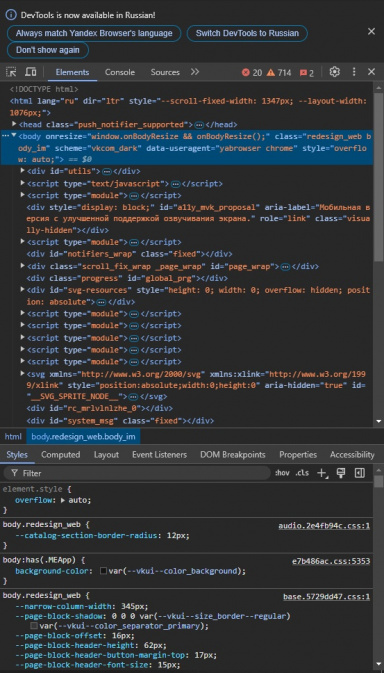Image resolution: width=384 pixels, height=673 pixels.
Task: Open the DevTools three-dot customize menu
Action: tap(354, 72)
